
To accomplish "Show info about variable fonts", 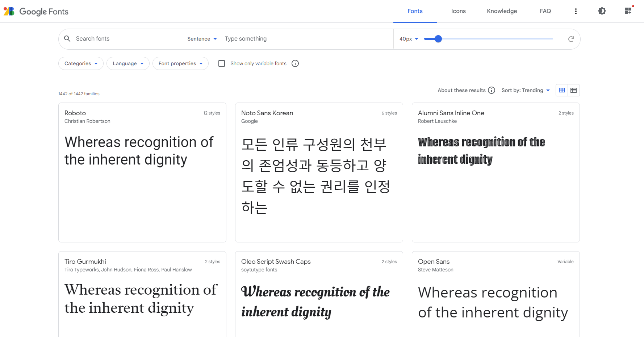I will [295, 63].
